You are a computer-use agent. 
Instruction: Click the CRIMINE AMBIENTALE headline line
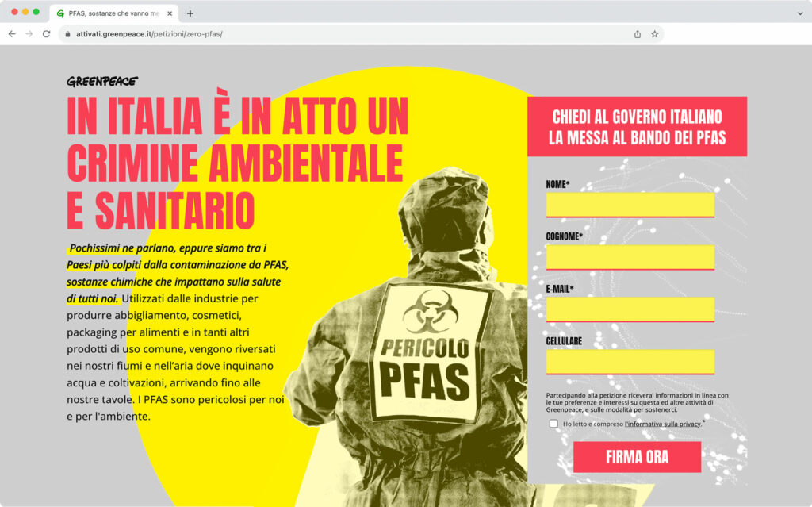[x=235, y=163]
